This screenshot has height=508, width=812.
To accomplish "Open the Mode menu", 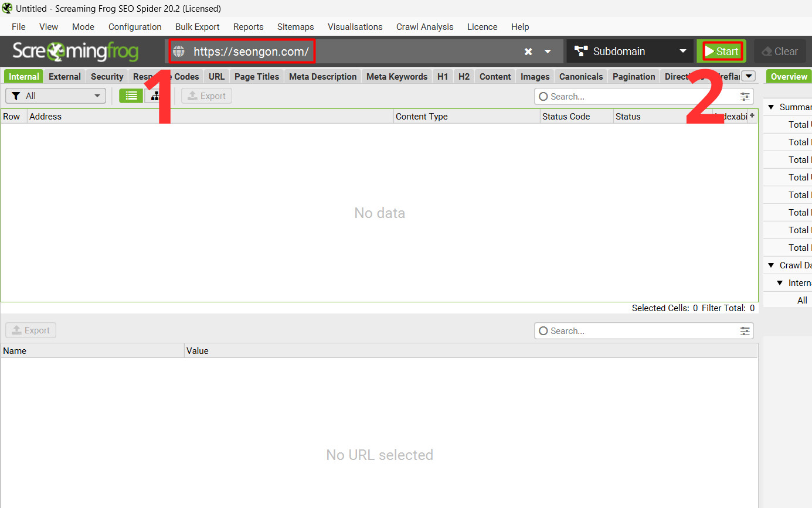I will coord(83,27).
